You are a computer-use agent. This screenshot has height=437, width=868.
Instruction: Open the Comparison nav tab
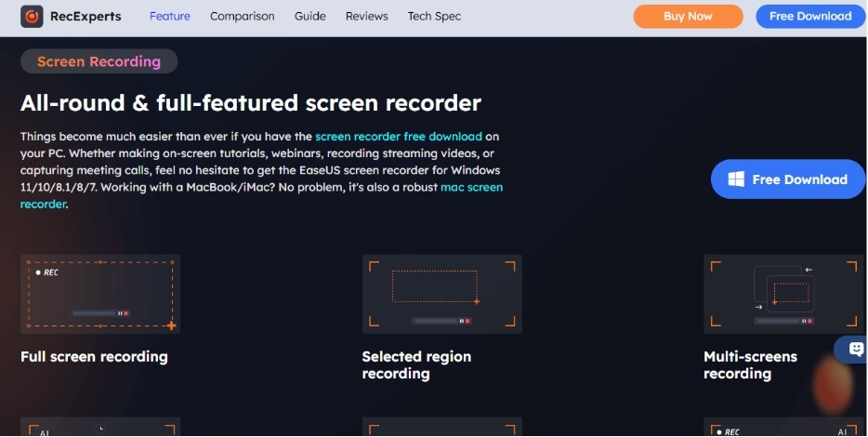tap(242, 17)
